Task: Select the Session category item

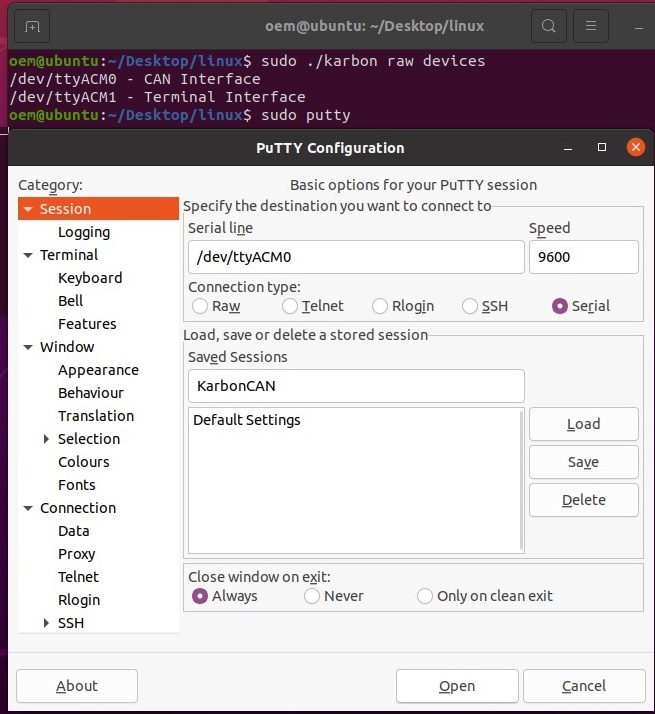Action: tap(98, 209)
